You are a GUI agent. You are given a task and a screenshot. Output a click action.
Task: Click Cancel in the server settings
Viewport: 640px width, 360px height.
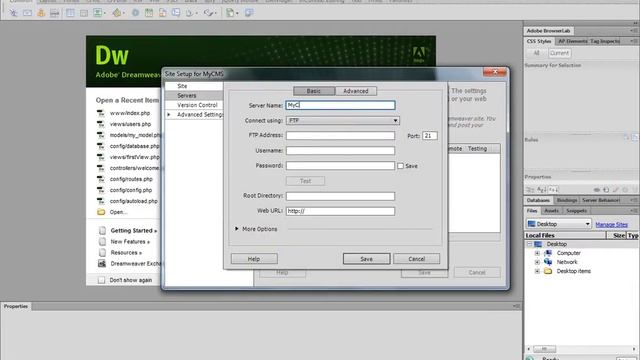point(416,259)
